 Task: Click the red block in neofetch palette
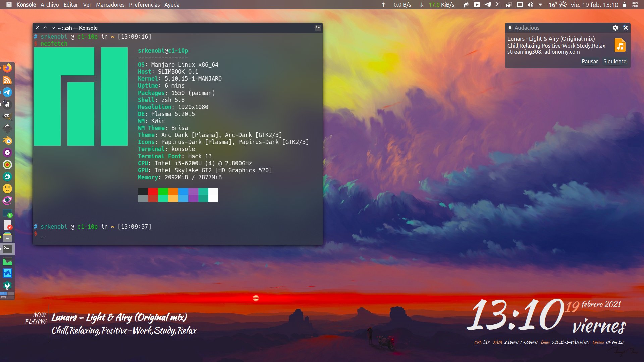click(x=153, y=192)
